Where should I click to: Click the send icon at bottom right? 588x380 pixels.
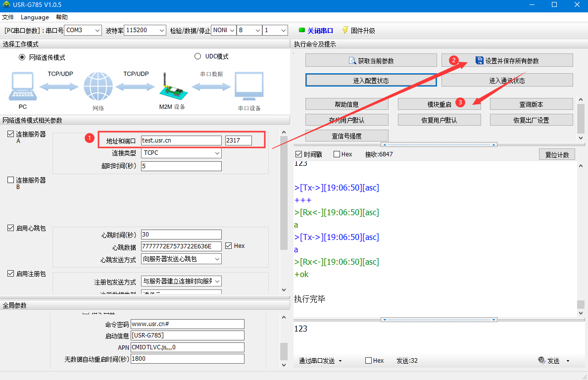tap(541, 361)
